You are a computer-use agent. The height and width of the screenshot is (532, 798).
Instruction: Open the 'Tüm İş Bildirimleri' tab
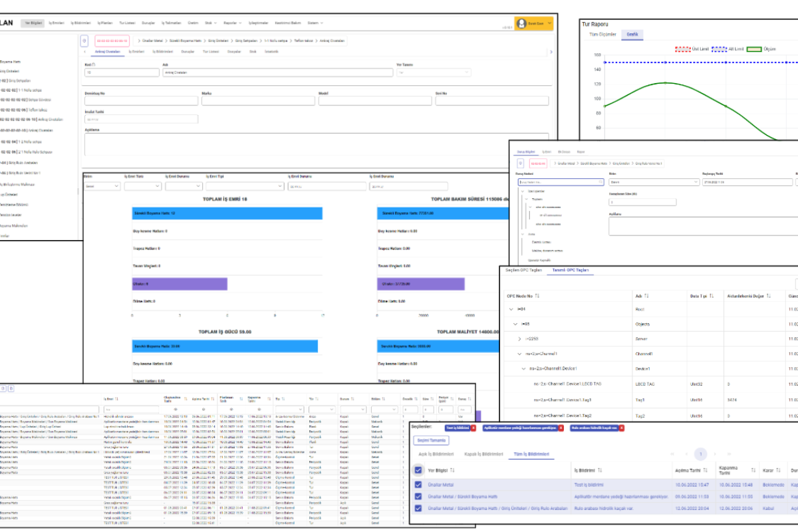[x=529, y=454]
